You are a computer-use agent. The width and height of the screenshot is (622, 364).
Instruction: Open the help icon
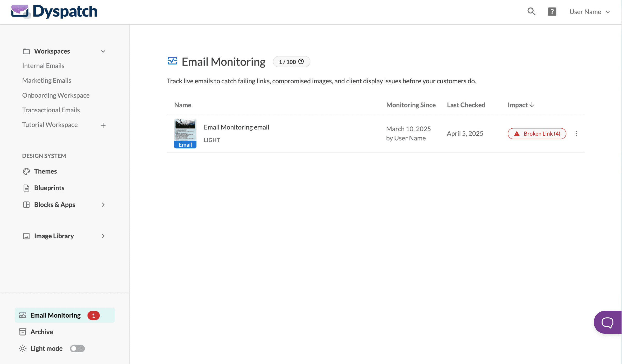(552, 11)
